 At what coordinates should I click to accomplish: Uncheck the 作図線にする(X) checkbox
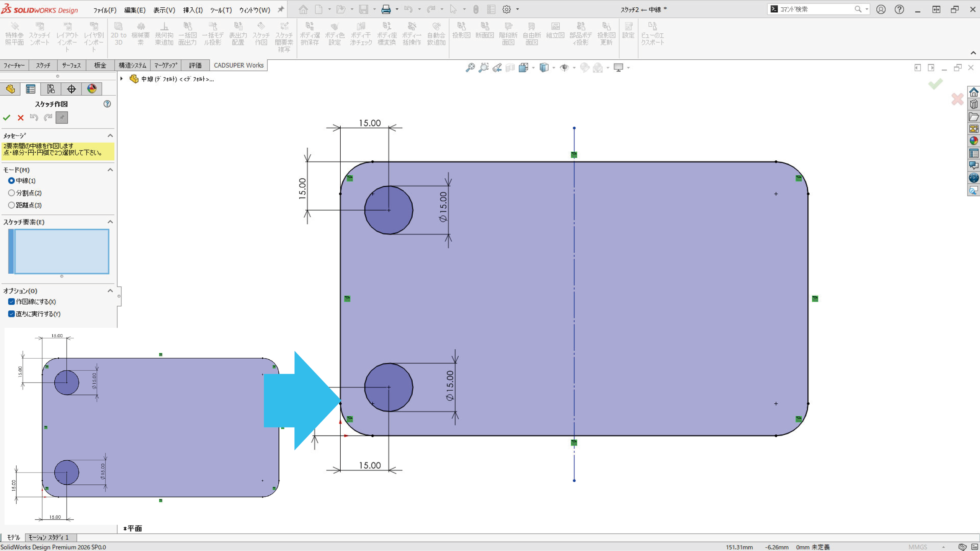[x=11, y=302]
